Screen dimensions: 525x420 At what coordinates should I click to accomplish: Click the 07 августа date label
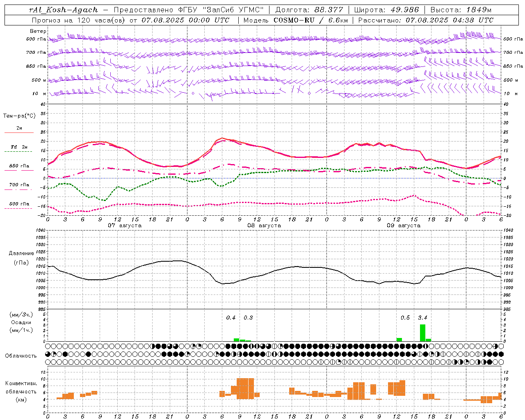pos(125,226)
